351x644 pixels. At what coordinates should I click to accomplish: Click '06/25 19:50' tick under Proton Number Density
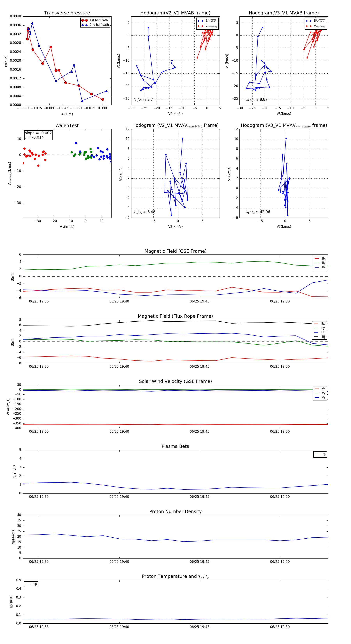(x=280, y=562)
